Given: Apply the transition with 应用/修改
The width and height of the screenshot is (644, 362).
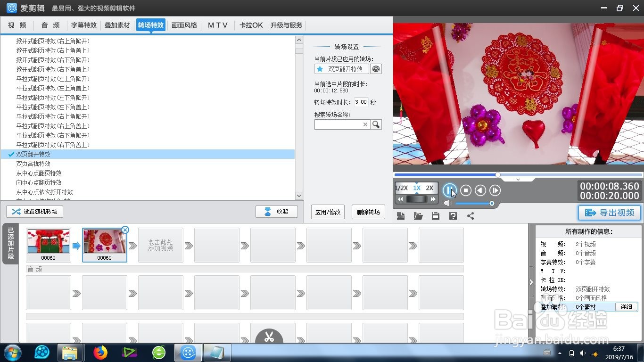Looking at the screenshot, I should (x=327, y=212).
